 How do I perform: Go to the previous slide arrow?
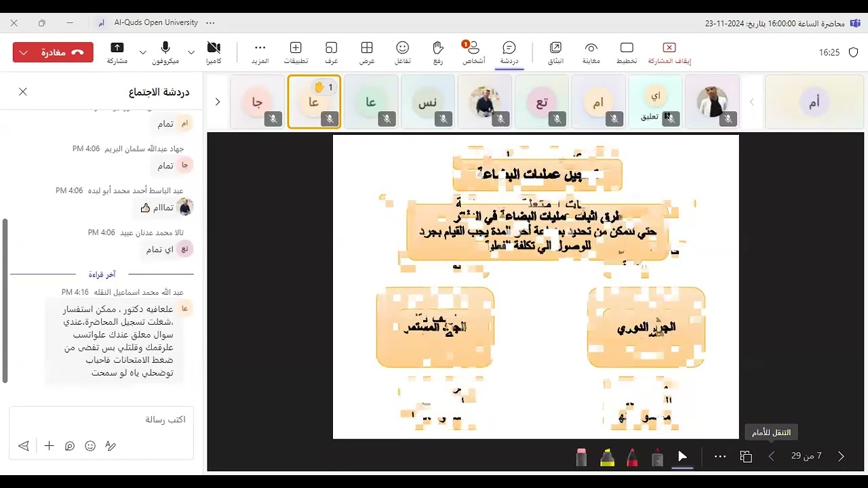(x=771, y=456)
